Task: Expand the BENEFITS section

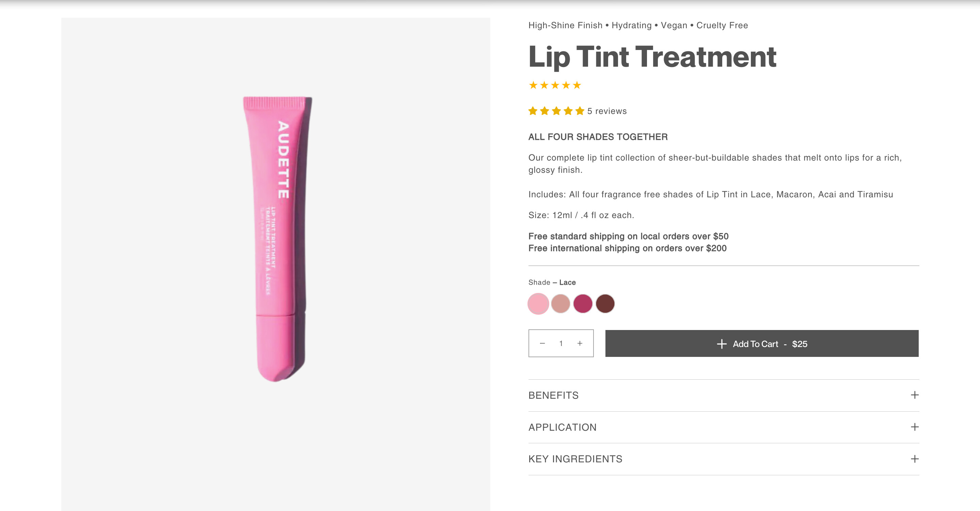Action: pos(554,395)
